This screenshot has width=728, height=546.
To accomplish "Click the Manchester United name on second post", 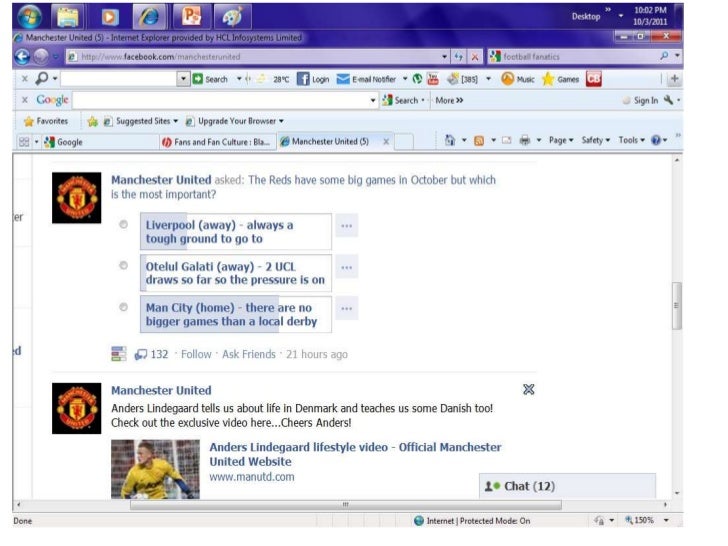I will click(161, 390).
